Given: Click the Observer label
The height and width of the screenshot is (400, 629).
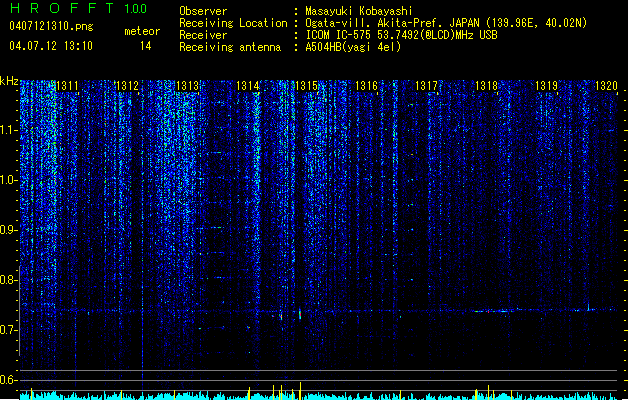Looking at the screenshot, I should tap(203, 11).
